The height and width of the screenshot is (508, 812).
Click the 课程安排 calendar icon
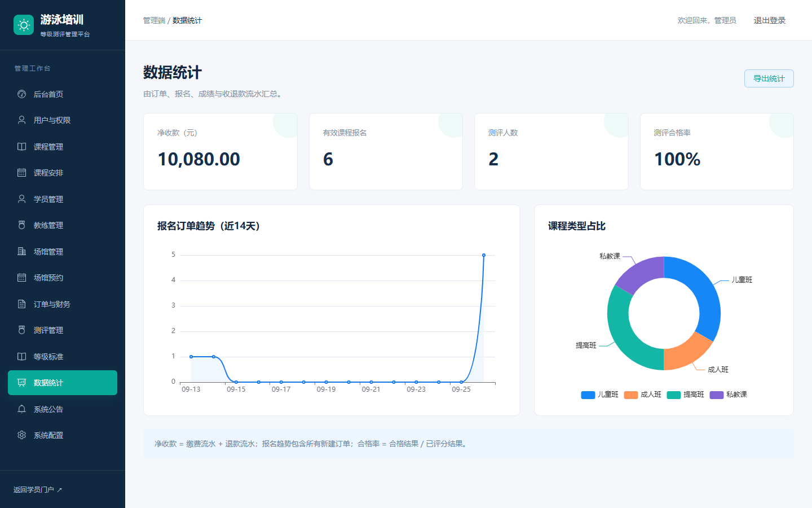(21, 173)
